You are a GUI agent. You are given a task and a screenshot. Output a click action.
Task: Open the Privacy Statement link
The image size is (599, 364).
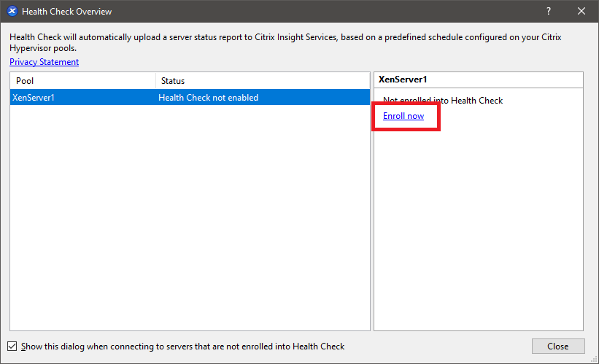coord(44,62)
